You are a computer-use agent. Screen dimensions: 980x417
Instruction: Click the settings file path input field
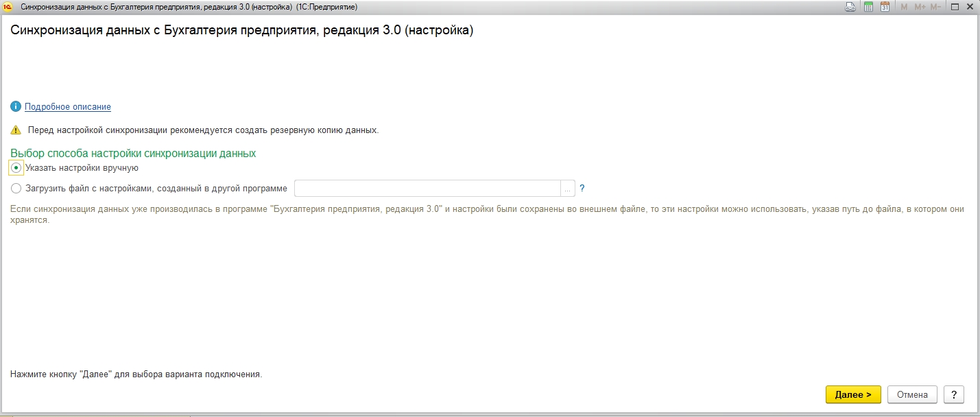(x=427, y=189)
